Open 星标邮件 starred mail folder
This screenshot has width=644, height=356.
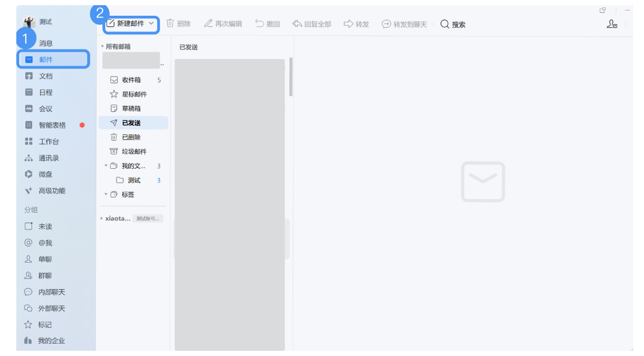coord(135,93)
